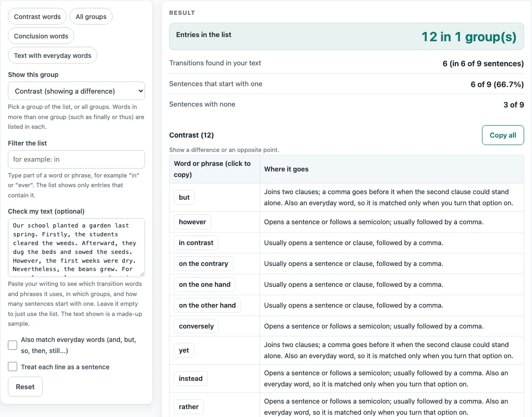Copy the word "conversely"
This screenshot has height=417, width=532.
(196, 326)
